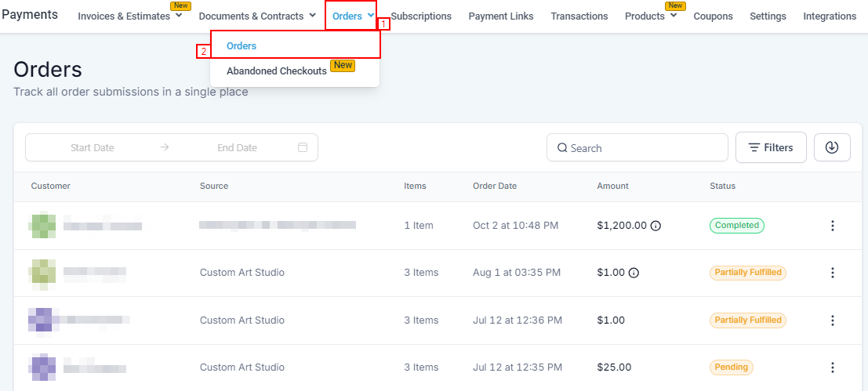Select Orders in the dropdown list
The width and height of the screenshot is (868, 391).
click(x=242, y=46)
